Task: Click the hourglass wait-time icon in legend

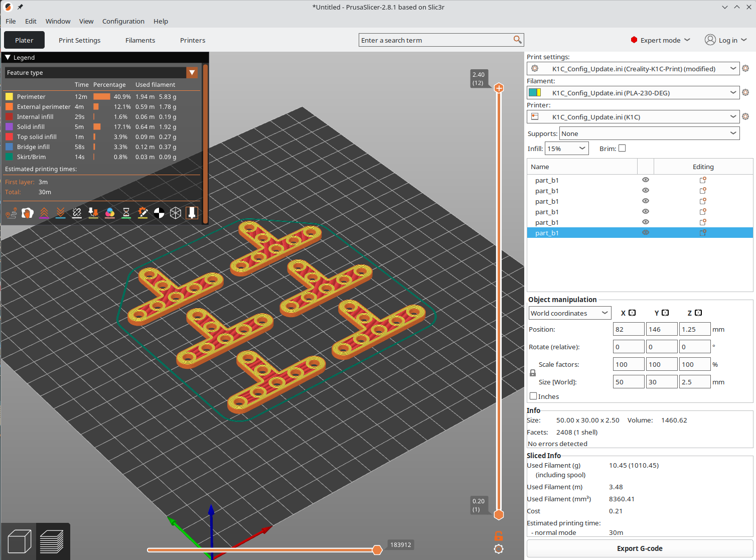Action: click(126, 213)
